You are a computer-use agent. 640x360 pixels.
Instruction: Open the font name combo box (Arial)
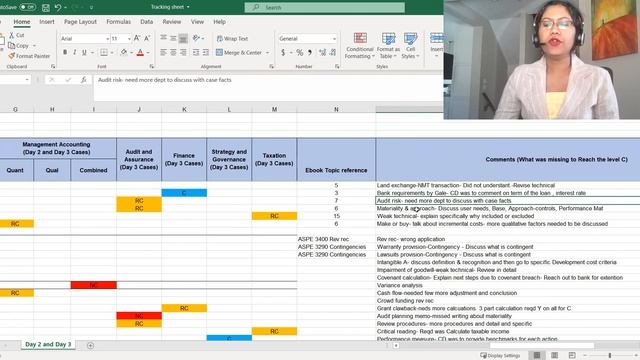(85, 38)
